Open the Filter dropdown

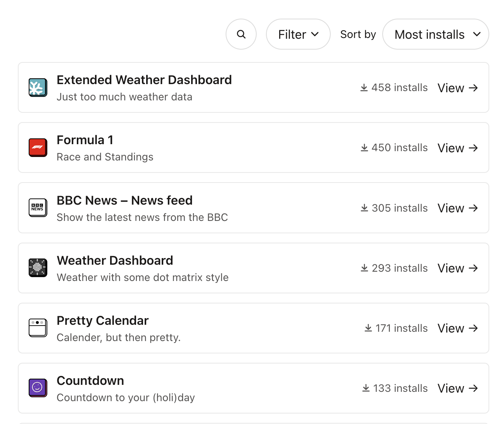click(x=298, y=34)
